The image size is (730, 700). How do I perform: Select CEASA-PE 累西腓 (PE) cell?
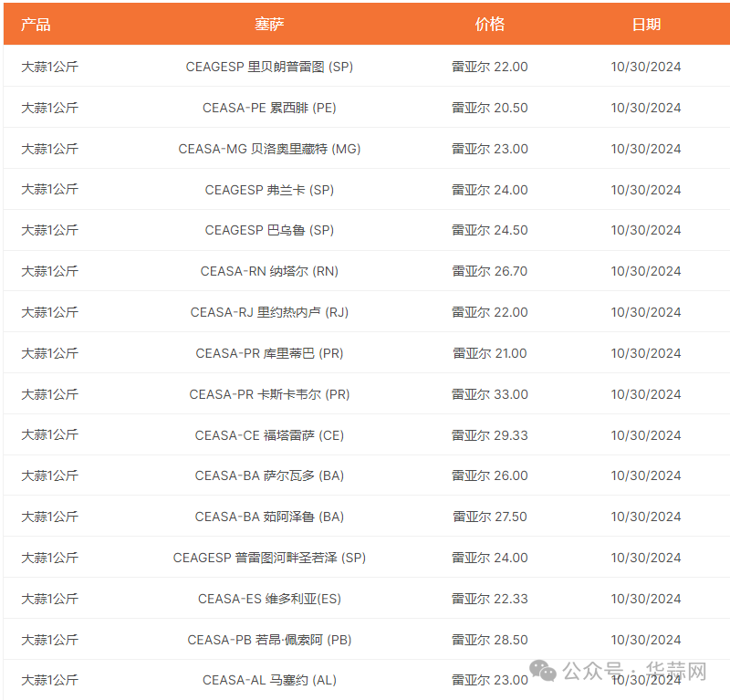point(269,108)
